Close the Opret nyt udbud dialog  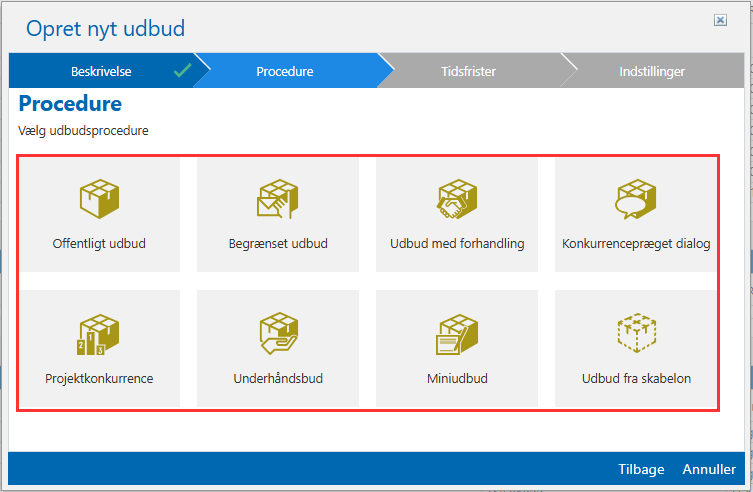(x=720, y=20)
